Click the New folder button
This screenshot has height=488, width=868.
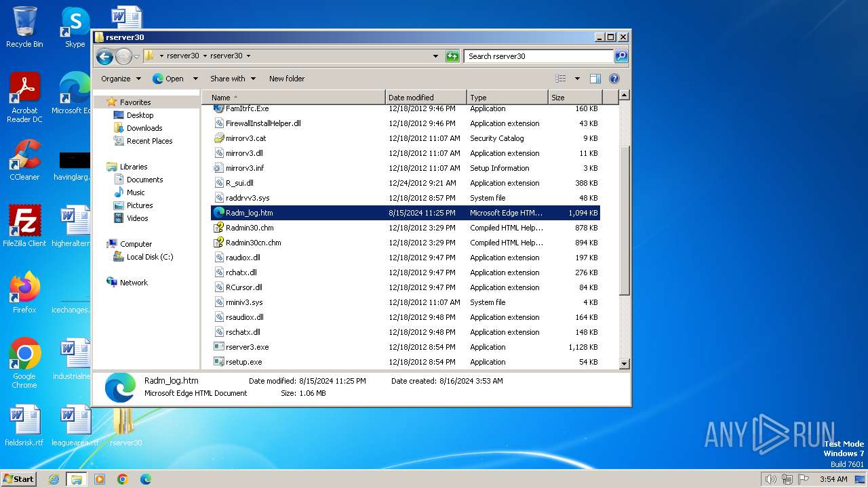tap(287, 79)
